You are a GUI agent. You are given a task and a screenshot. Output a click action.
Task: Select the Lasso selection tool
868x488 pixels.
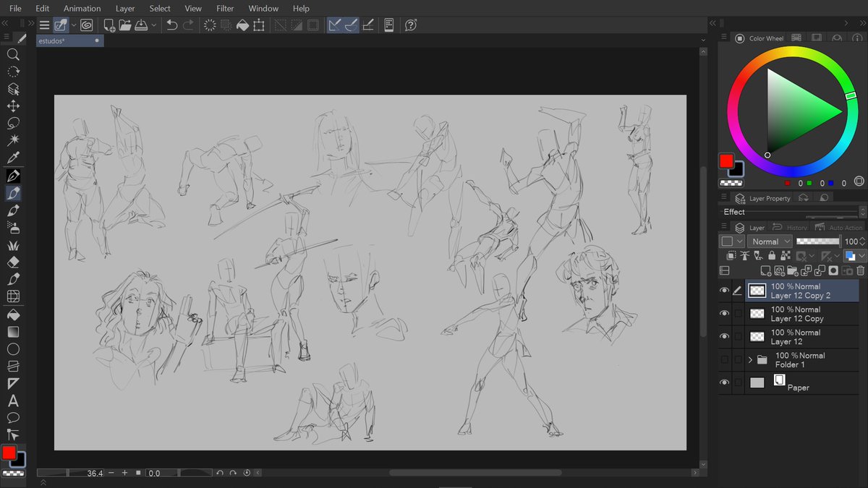pyautogui.click(x=13, y=123)
